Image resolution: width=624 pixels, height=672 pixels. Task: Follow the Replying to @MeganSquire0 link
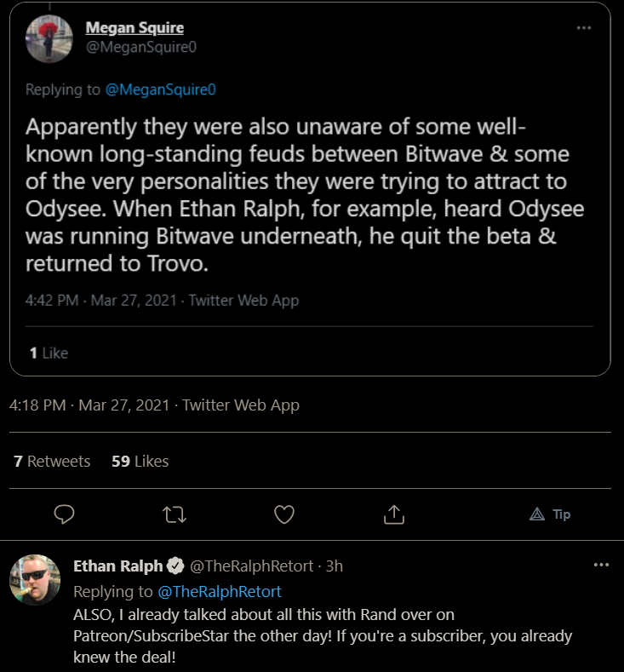point(161,89)
